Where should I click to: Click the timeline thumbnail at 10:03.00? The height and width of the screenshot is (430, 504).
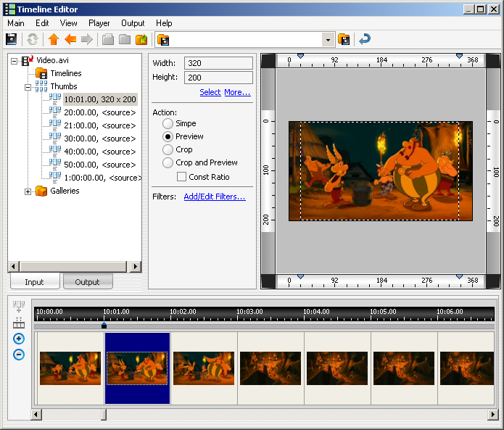[x=270, y=368]
